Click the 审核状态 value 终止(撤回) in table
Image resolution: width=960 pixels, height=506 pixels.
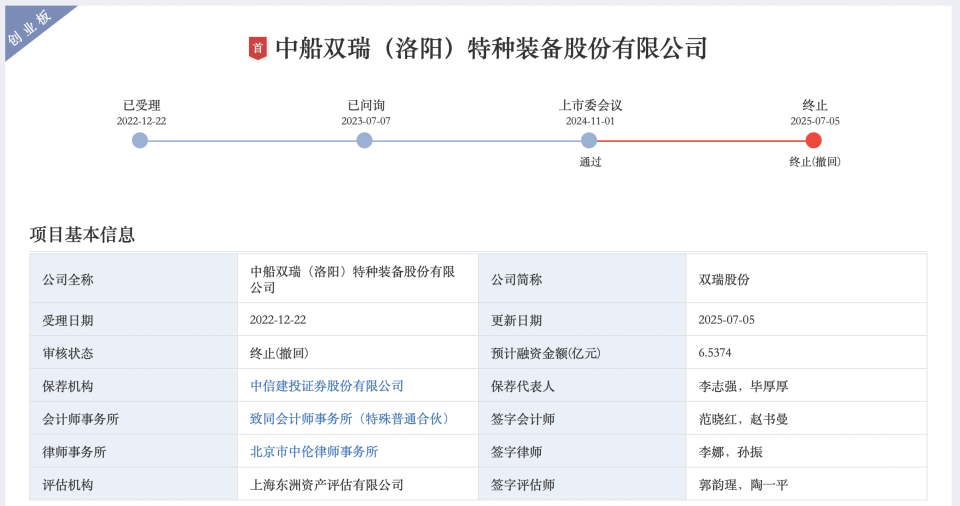pyautogui.click(x=279, y=353)
